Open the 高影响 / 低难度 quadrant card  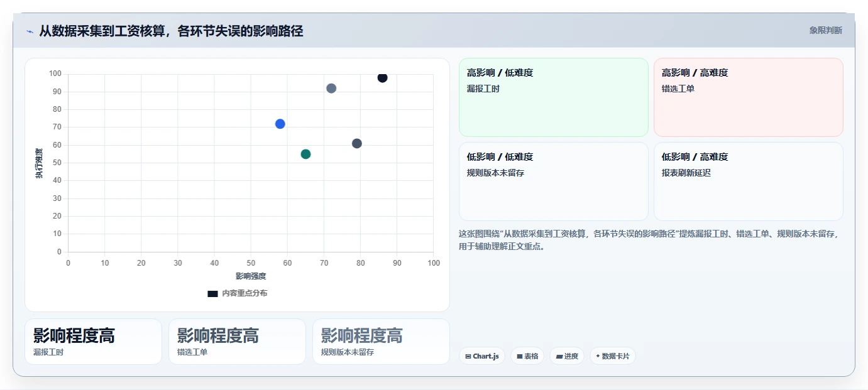(x=553, y=97)
